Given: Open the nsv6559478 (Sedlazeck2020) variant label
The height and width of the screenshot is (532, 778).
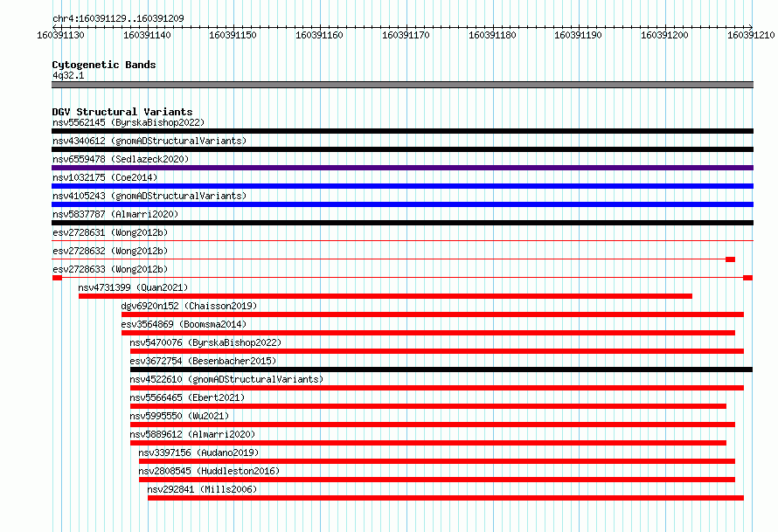Looking at the screenshot, I should point(121,159).
